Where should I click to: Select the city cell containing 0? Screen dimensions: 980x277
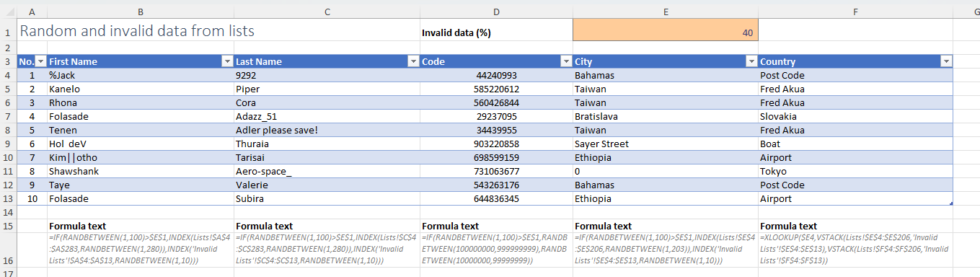[665, 172]
